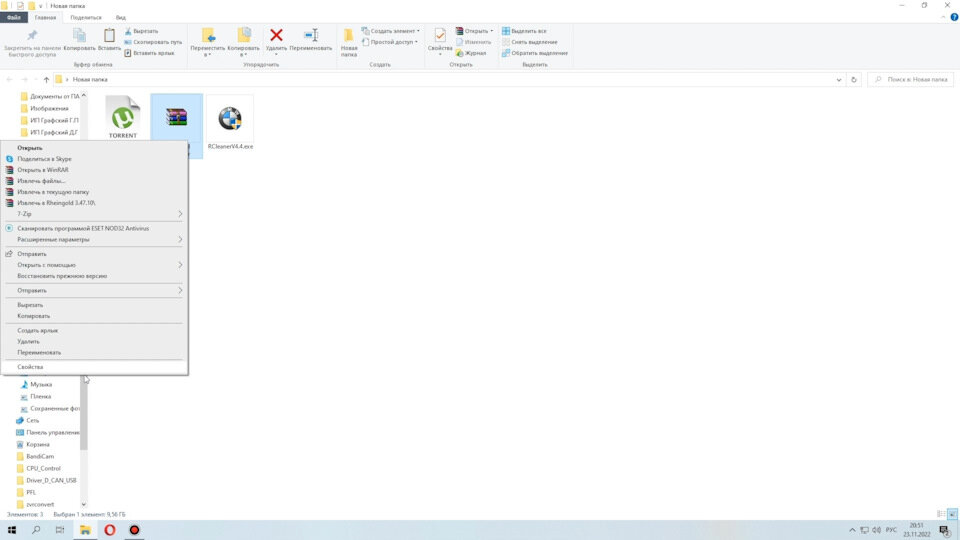Viewport: 960px width, 540px height.
Task: Click Select all in the ribbon
Action: coord(524,31)
